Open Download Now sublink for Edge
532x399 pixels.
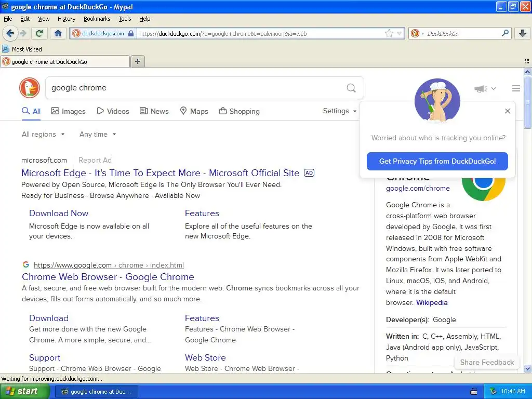click(59, 213)
